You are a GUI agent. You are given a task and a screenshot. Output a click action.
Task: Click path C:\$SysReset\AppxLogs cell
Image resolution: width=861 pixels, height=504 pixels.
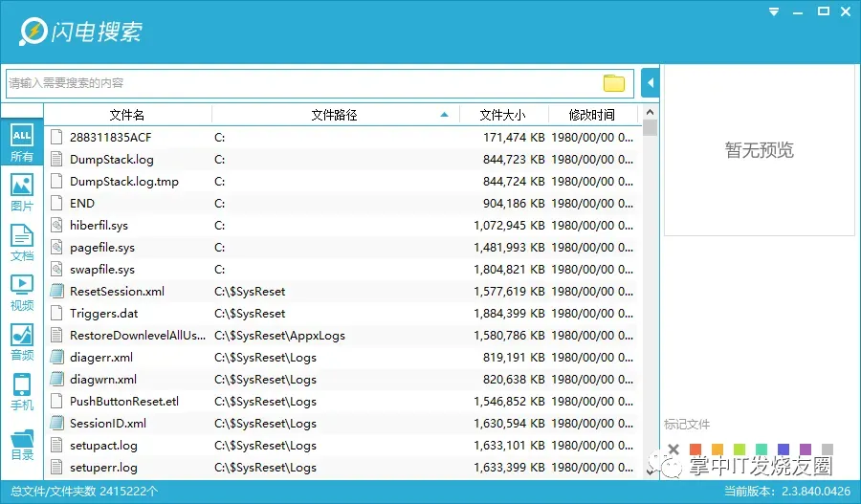(x=279, y=335)
